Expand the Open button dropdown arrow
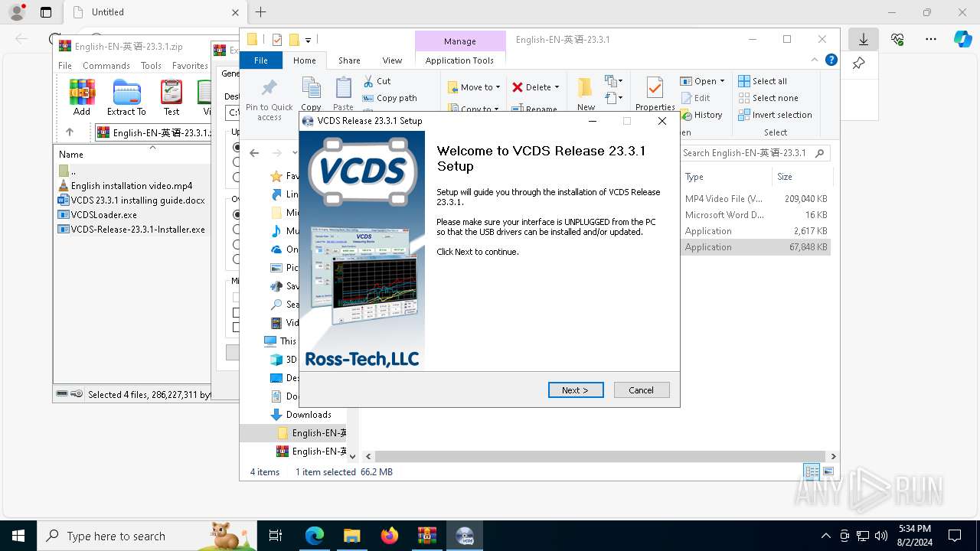 (x=722, y=81)
